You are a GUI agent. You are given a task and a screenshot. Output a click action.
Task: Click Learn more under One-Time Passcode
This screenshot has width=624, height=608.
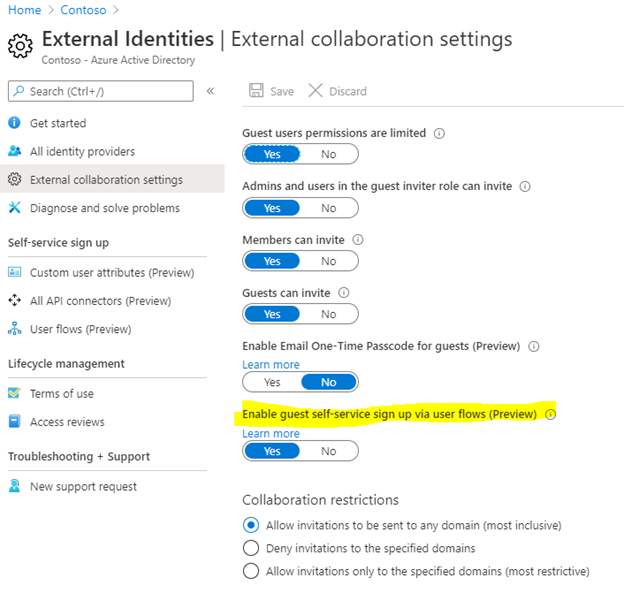(271, 364)
